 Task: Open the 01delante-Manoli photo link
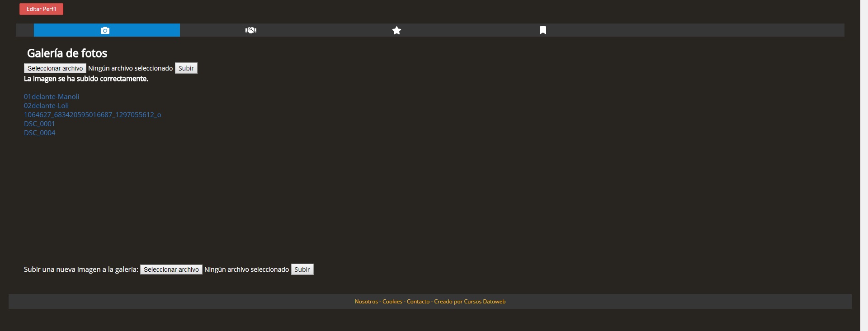52,97
